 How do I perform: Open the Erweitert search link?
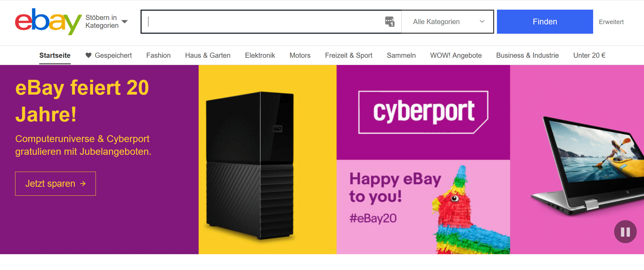(611, 22)
